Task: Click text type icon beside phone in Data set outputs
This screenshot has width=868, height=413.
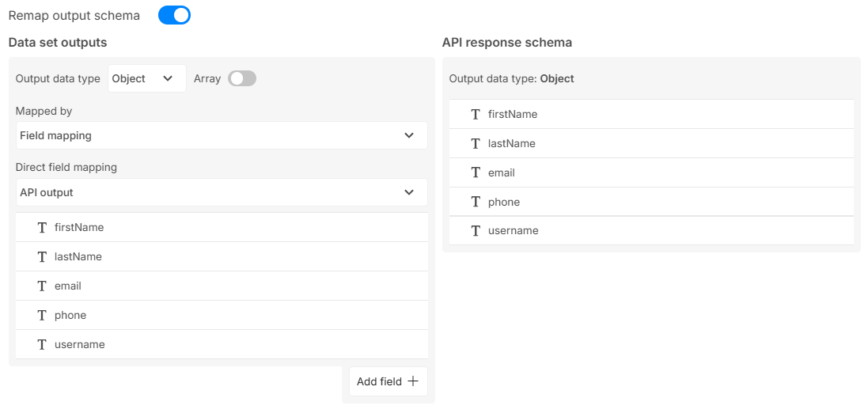Action: tap(42, 316)
